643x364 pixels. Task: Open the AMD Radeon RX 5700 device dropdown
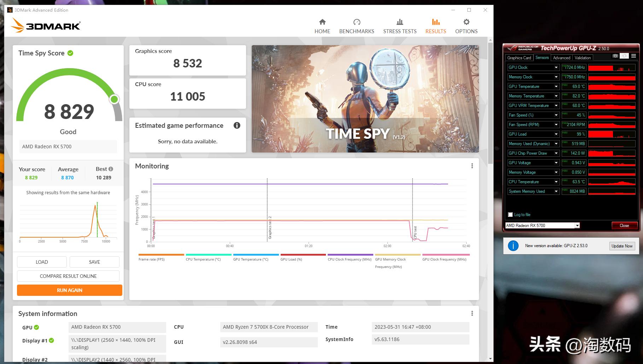coord(577,226)
